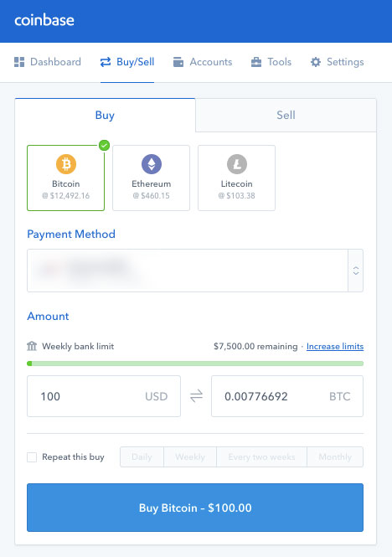Click the BTC amount input field

tap(287, 396)
